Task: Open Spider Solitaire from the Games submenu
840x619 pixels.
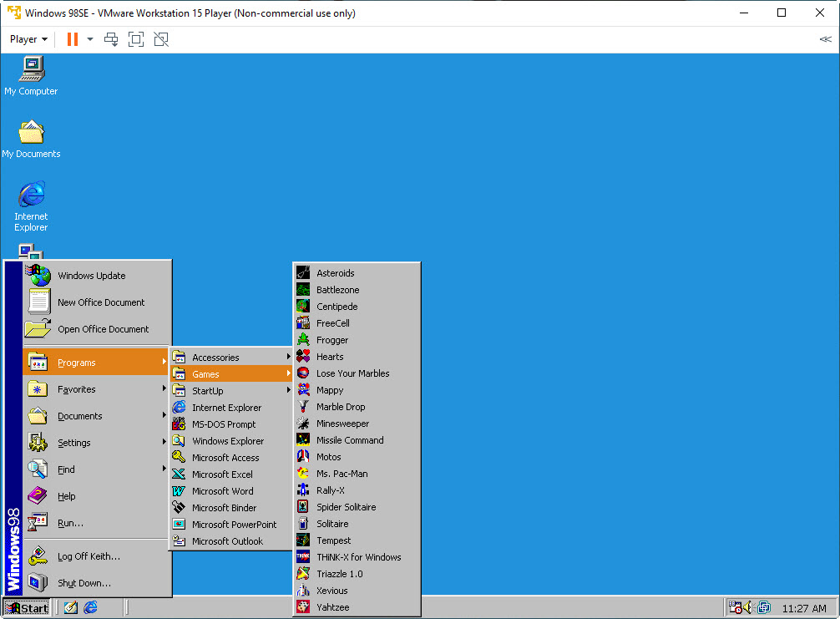Action: [346, 507]
